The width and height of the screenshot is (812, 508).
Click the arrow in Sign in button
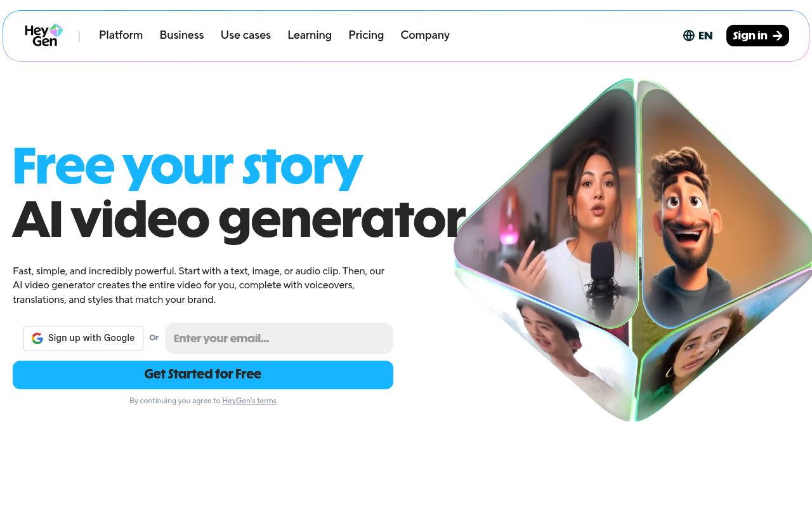(x=778, y=36)
